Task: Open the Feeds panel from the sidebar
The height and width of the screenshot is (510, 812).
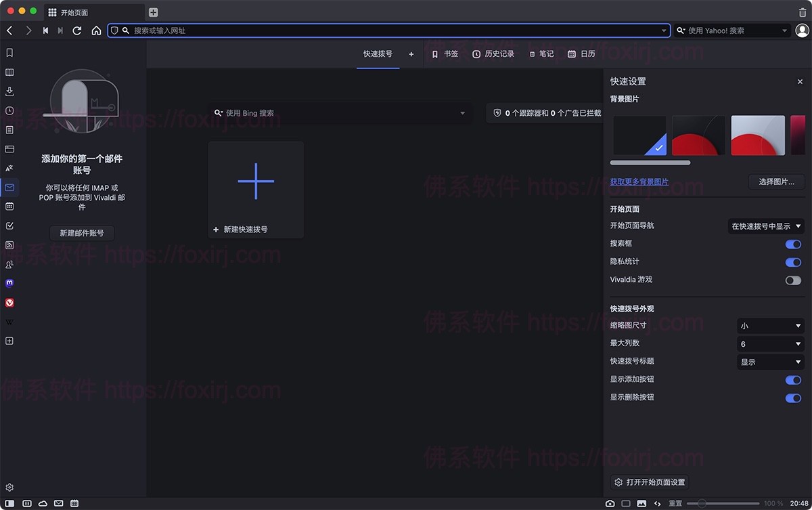Action: click(x=9, y=245)
